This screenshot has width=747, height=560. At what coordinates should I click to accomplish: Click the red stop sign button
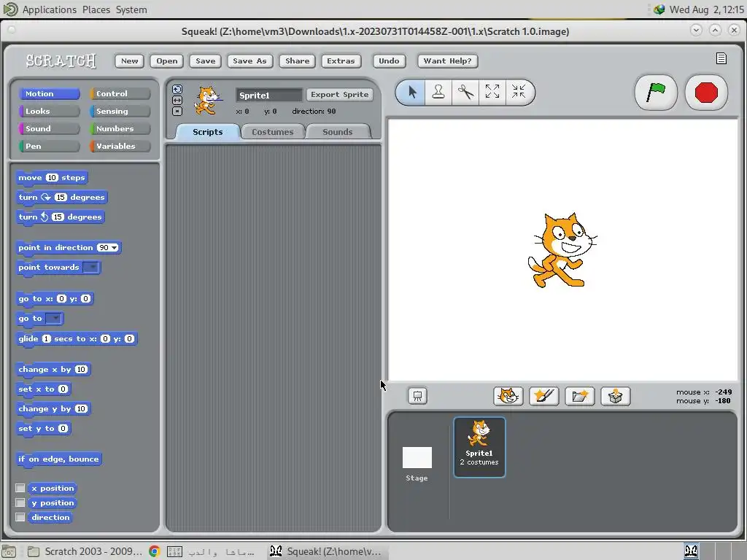point(706,93)
